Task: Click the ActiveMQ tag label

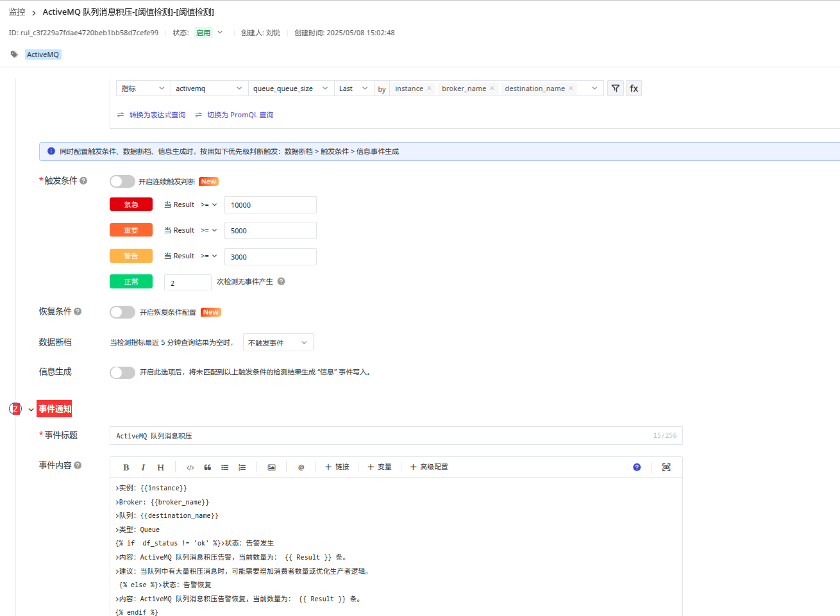Action: pos(43,54)
